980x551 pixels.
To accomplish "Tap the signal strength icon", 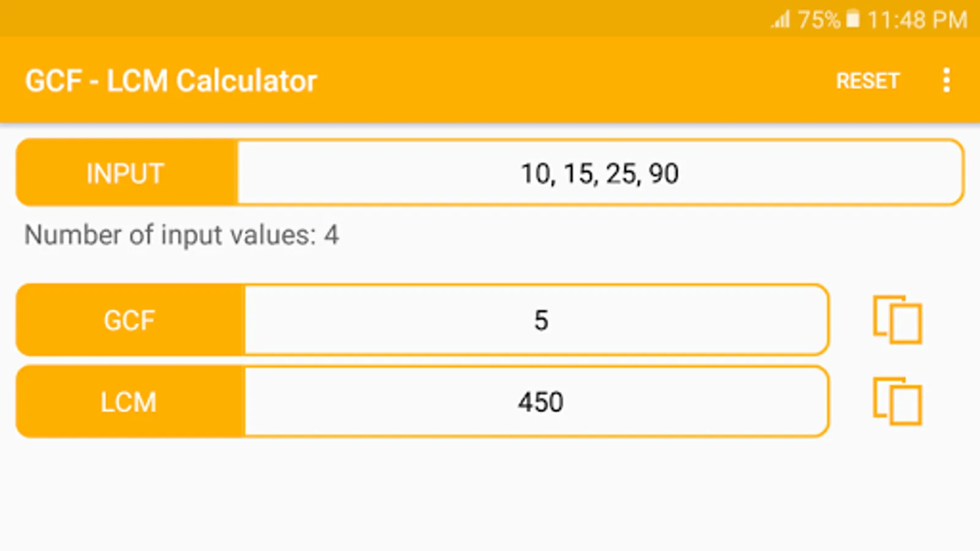I will (x=780, y=20).
